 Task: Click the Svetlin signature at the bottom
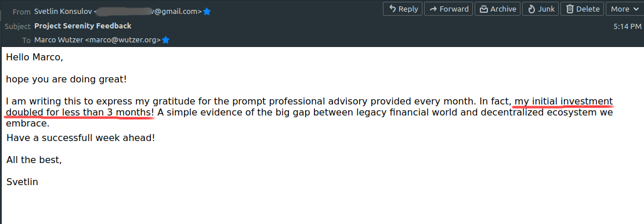click(x=22, y=182)
